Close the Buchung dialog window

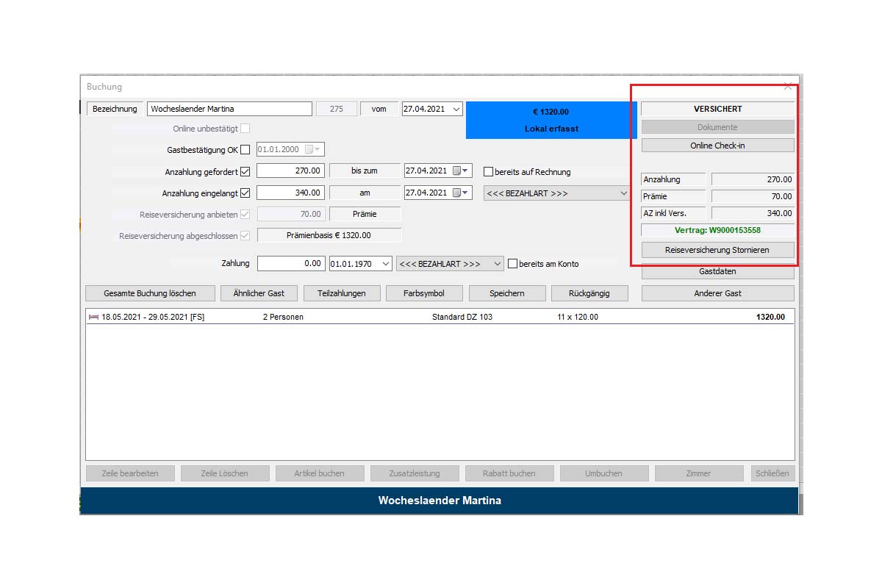[788, 87]
